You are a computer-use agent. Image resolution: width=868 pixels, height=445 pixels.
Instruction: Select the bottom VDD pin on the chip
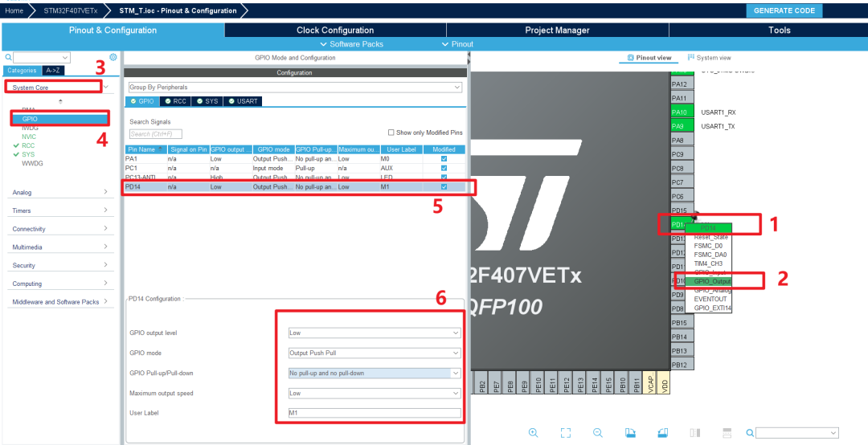coord(665,382)
